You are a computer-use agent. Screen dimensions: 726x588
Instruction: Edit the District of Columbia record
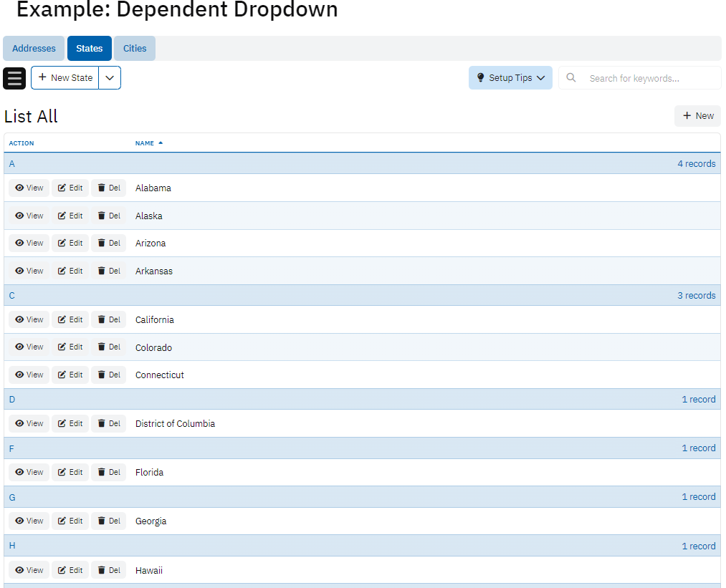point(70,424)
